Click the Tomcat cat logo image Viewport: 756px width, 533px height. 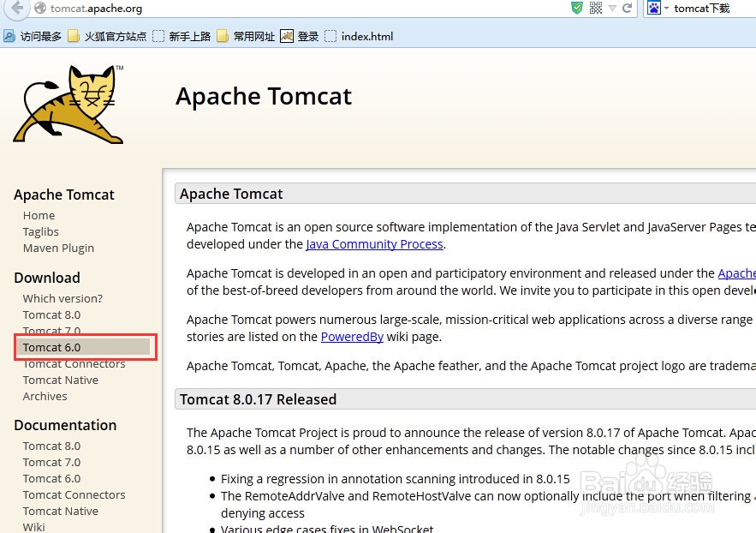click(68, 105)
